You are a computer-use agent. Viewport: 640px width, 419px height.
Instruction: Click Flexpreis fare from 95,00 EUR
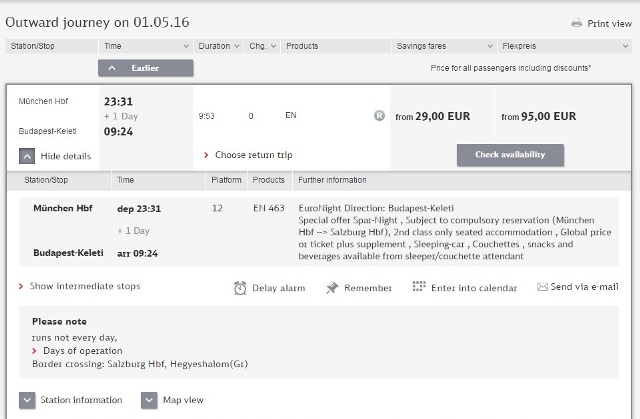(x=539, y=116)
